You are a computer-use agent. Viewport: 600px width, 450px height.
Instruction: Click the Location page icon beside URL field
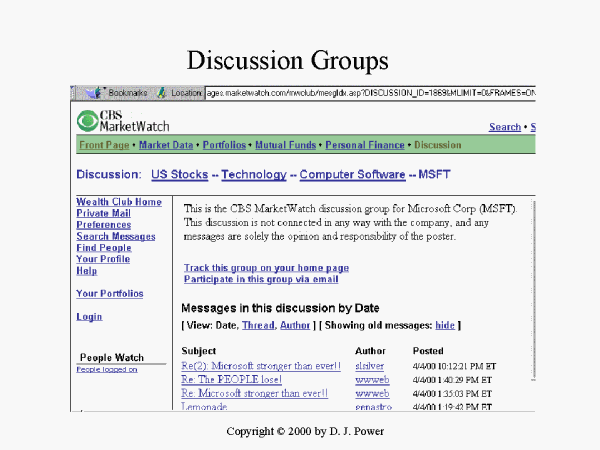pos(161,93)
